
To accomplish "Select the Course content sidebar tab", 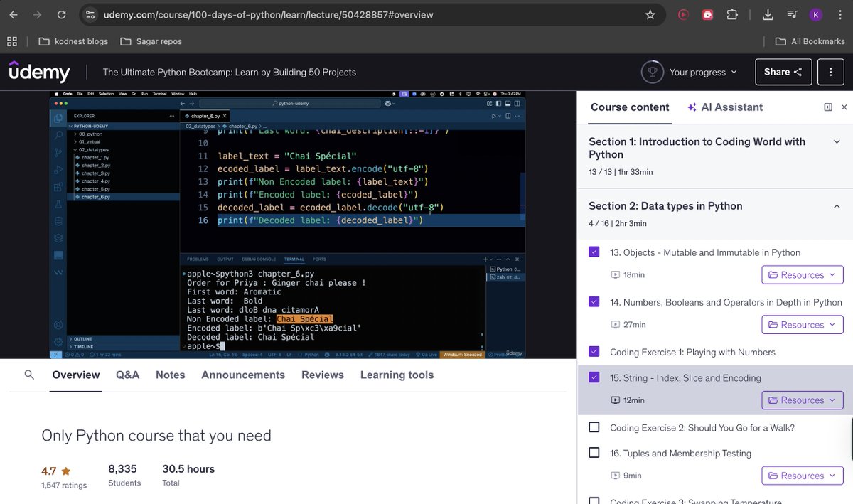I will [x=630, y=107].
